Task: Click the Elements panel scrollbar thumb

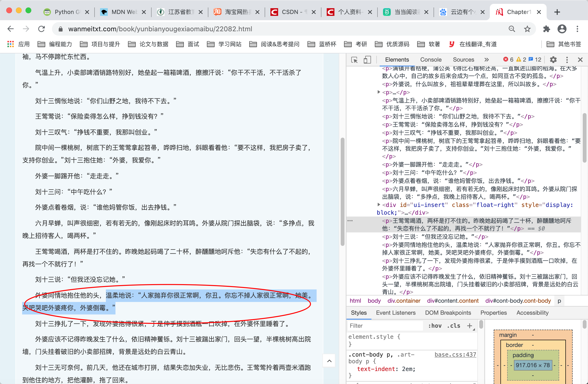Action: [584, 138]
